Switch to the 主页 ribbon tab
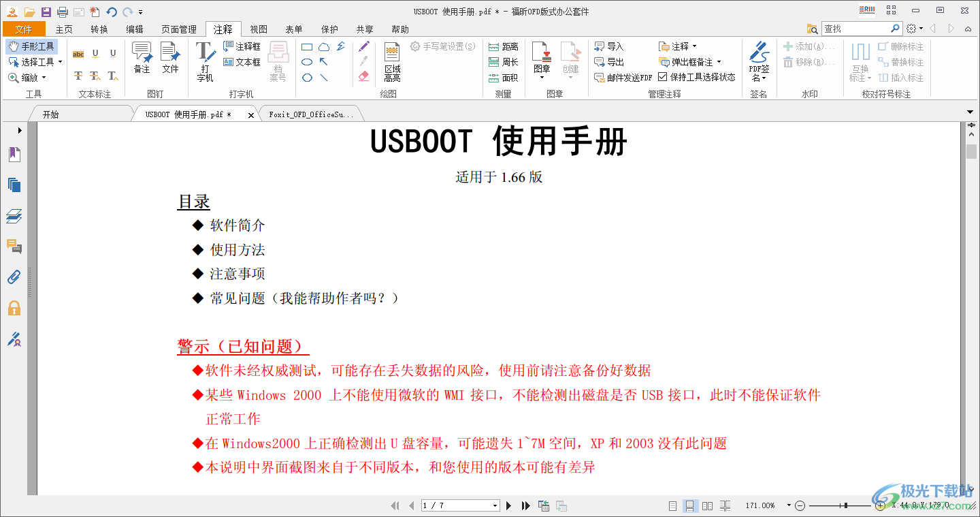Screen dimensions: 980x517 (64, 29)
